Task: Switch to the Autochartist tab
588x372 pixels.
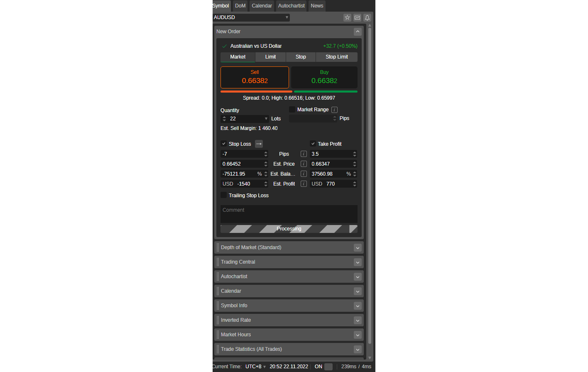Action: tap(291, 6)
